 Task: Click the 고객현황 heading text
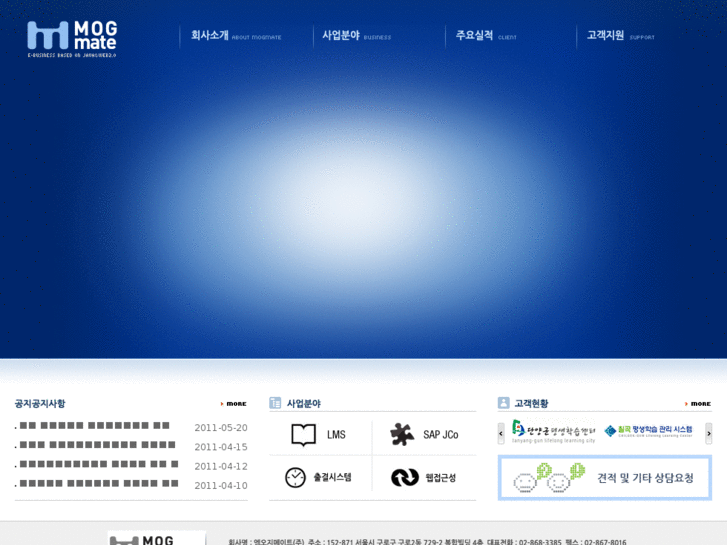[531, 404]
